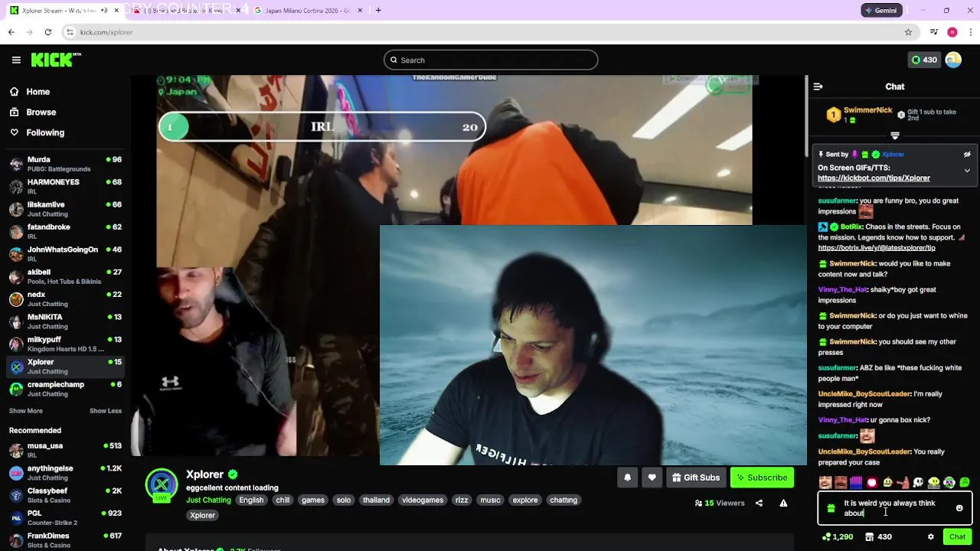Click the KICK logo

(x=56, y=60)
